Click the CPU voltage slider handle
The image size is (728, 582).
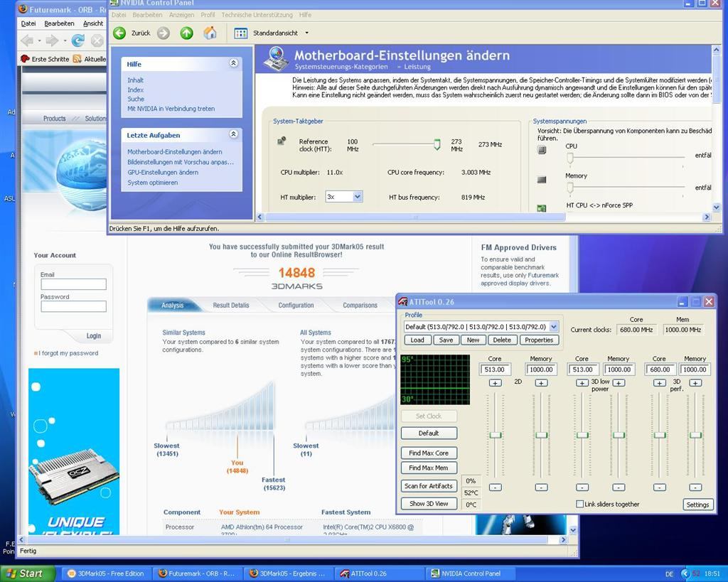tap(570, 158)
